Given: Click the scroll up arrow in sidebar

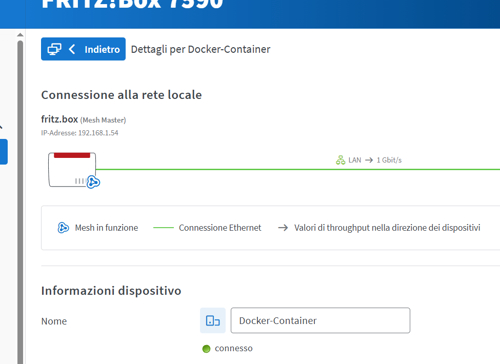Looking at the screenshot, I should (x=20, y=35).
